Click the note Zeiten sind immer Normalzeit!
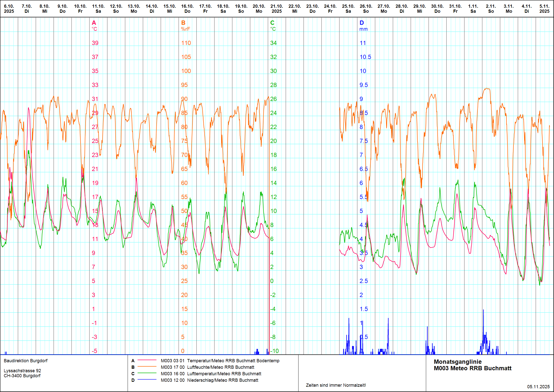The image size is (554, 392). (336, 385)
